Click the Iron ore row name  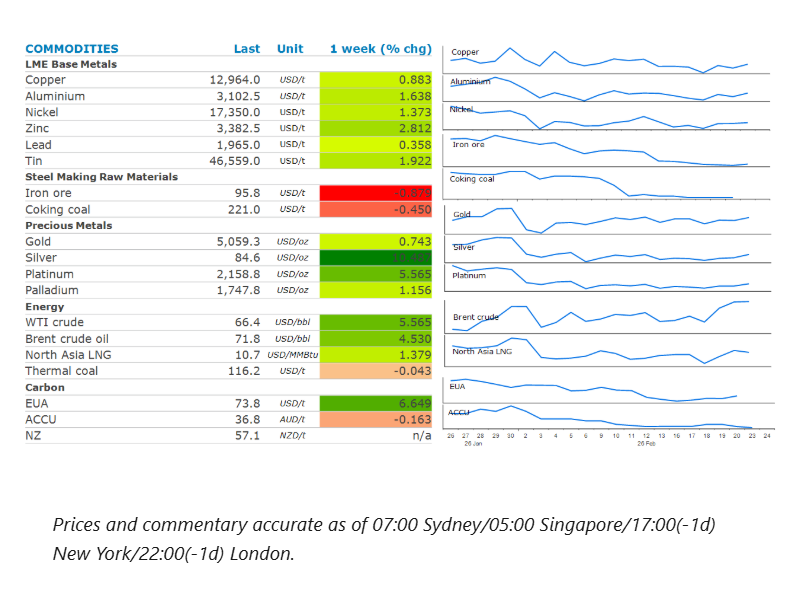pyautogui.click(x=48, y=193)
